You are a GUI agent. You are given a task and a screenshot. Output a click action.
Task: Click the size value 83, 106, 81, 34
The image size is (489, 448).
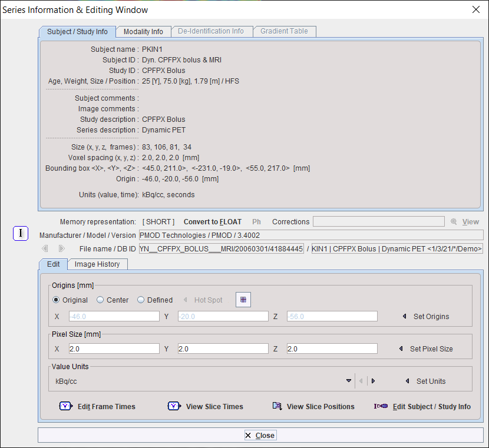167,147
